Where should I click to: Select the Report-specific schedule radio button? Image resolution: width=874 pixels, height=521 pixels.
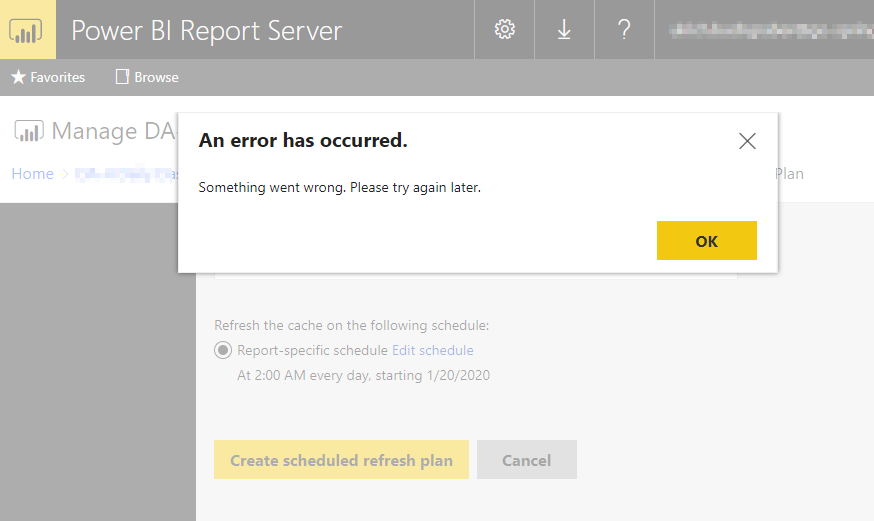point(223,350)
